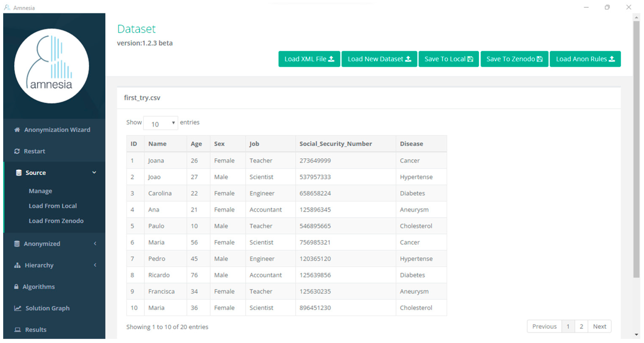This screenshot has height=343, width=644.
Task: Click the Load XML File button
Action: pyautogui.click(x=309, y=59)
